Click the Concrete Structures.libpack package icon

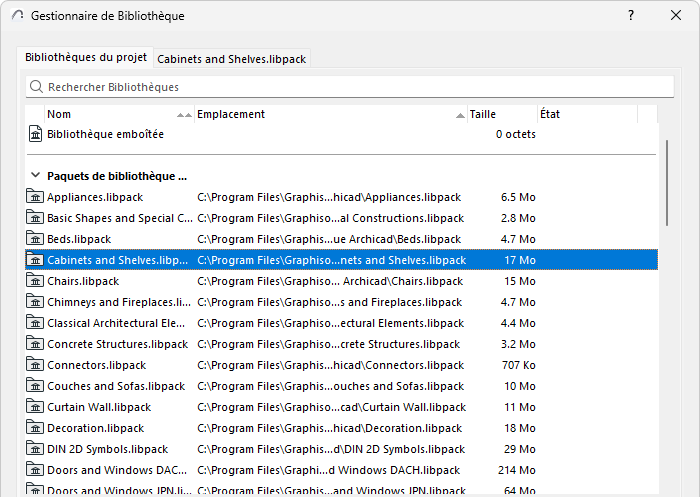tap(35, 343)
